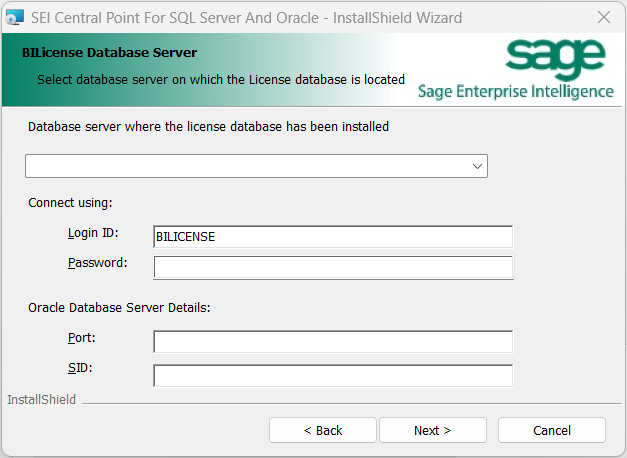Click 'Oracle Database Server Details:' label
Image resolution: width=627 pixels, height=458 pixels.
119,308
